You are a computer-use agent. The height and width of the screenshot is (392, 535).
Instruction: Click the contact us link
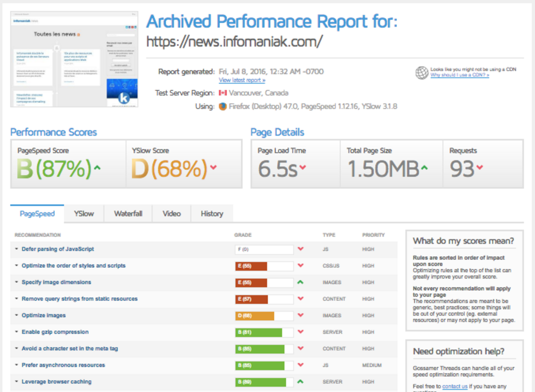point(455,386)
